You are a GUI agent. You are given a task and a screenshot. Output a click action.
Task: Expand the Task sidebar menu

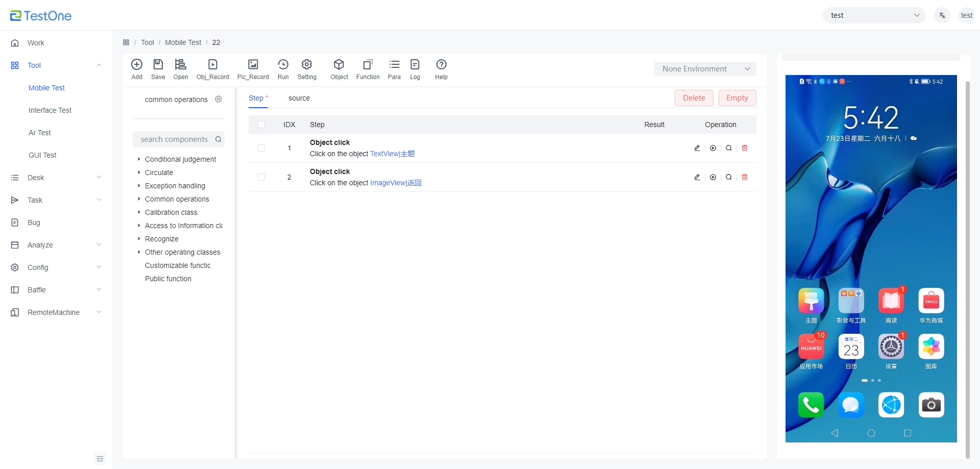56,200
